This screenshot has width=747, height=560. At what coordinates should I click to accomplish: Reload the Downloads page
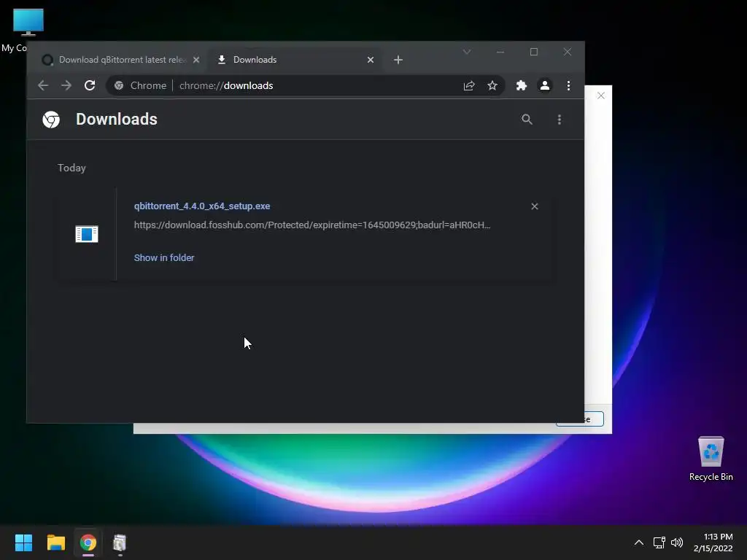pyautogui.click(x=90, y=86)
